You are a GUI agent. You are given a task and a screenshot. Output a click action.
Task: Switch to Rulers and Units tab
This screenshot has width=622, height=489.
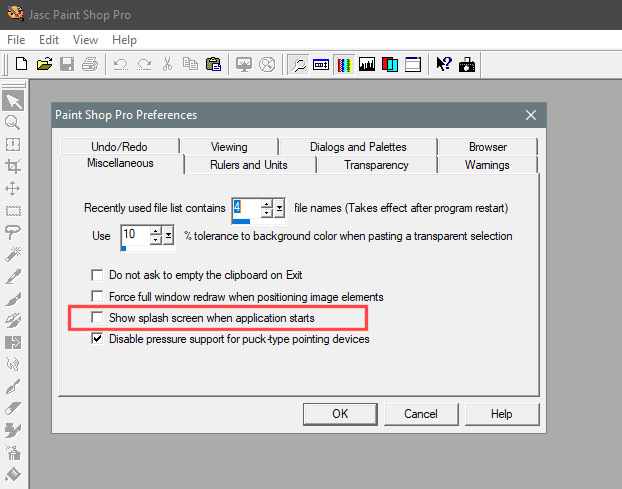coord(249,165)
